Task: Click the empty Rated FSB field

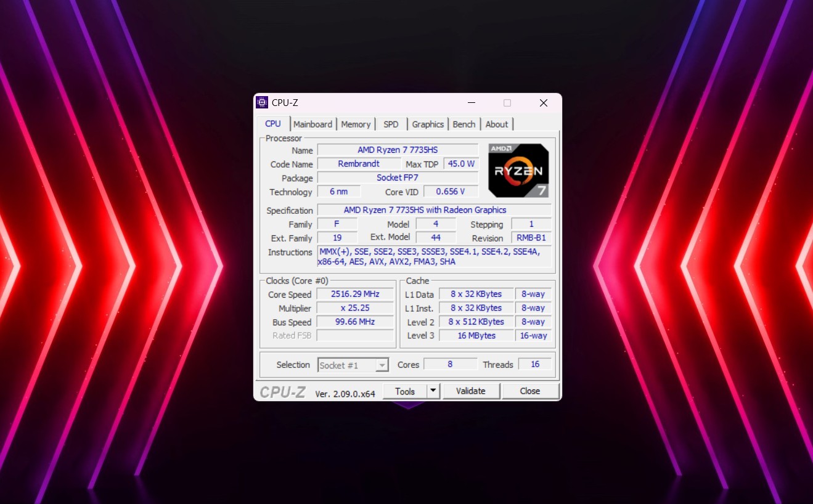Action: tap(355, 336)
